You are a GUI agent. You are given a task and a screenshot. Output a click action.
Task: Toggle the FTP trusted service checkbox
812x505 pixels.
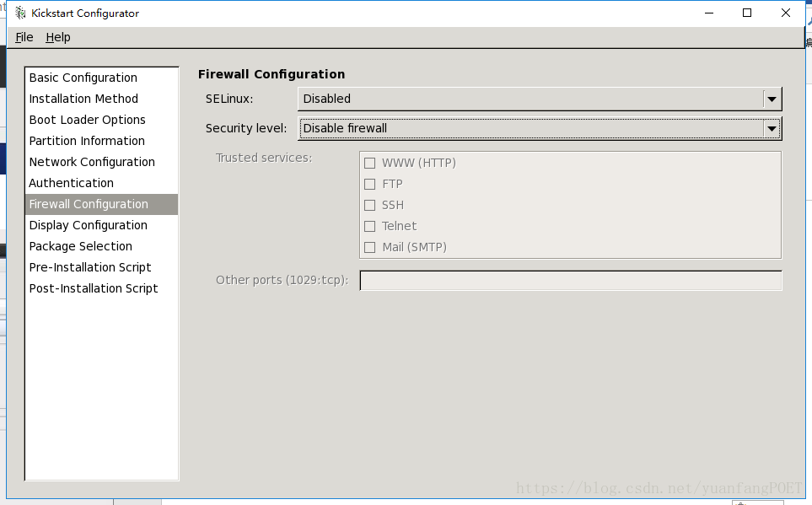point(370,185)
